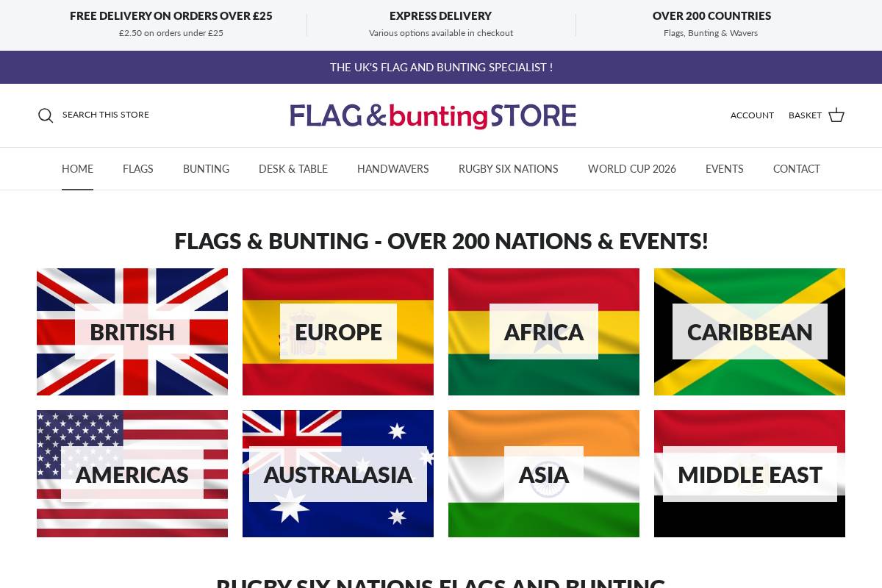Open the AFRICA flags category
Image resolution: width=882 pixels, height=588 pixels.
(544, 331)
